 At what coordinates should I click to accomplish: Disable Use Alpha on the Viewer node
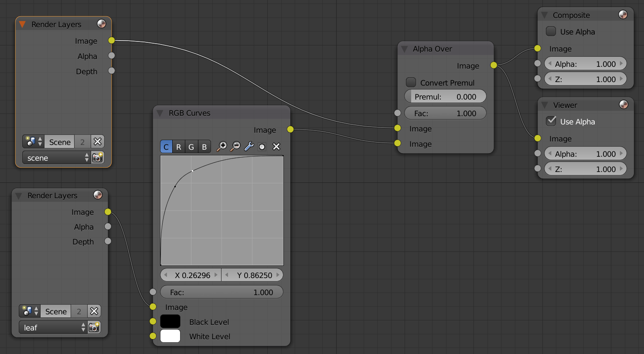point(551,121)
